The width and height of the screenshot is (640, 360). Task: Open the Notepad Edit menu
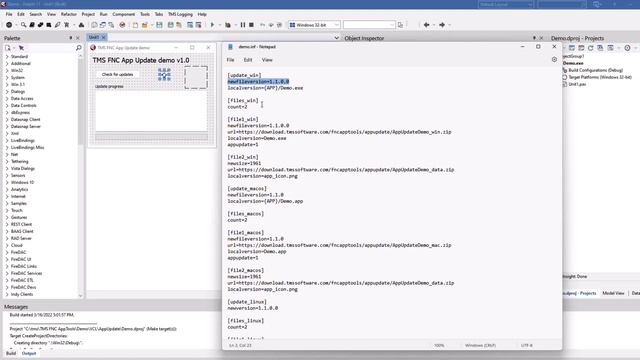pyautogui.click(x=248, y=60)
